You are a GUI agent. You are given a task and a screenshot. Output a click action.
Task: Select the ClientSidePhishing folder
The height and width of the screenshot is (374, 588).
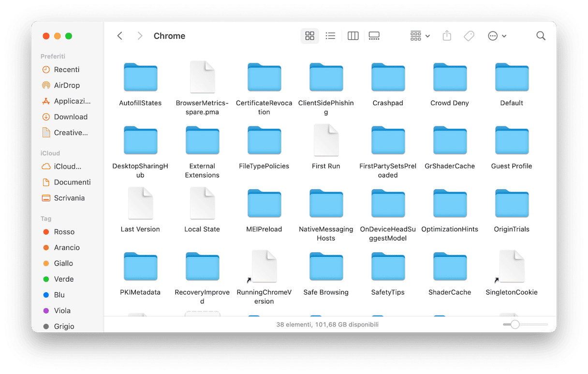(x=326, y=77)
